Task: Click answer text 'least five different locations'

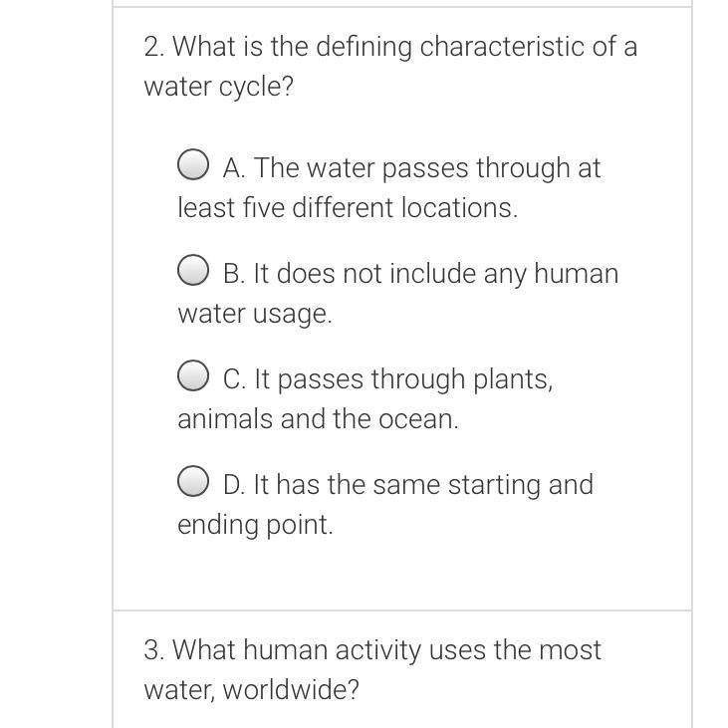Action: click(x=347, y=208)
